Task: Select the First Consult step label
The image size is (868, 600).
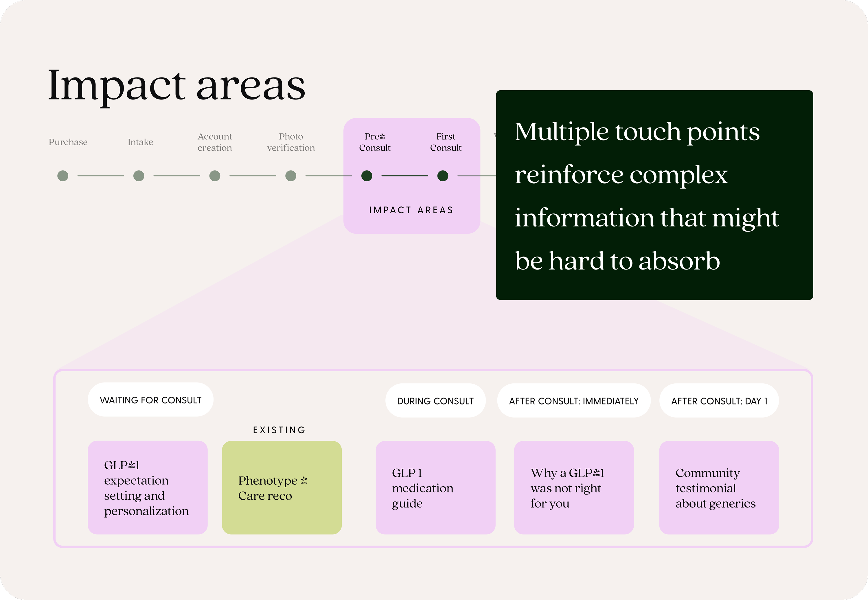Action: [x=446, y=142]
